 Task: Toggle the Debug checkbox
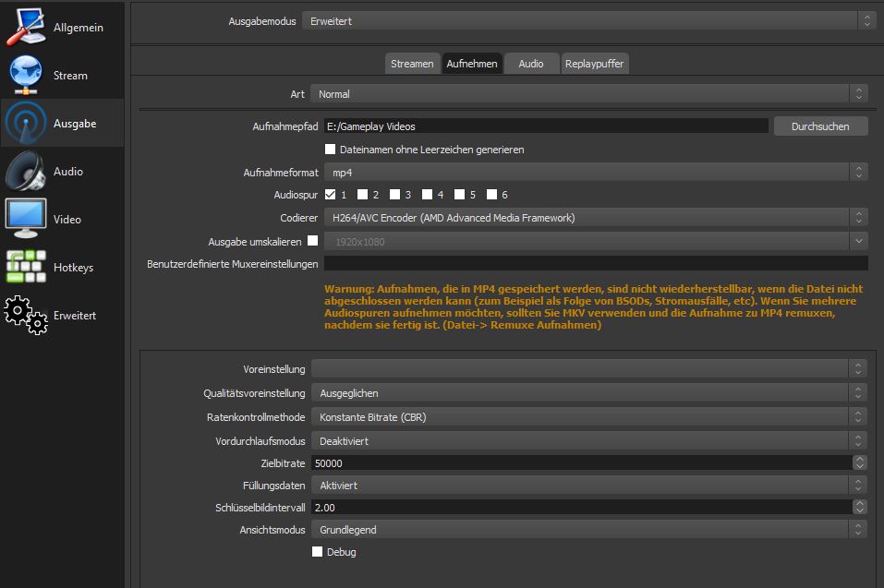coord(318,551)
